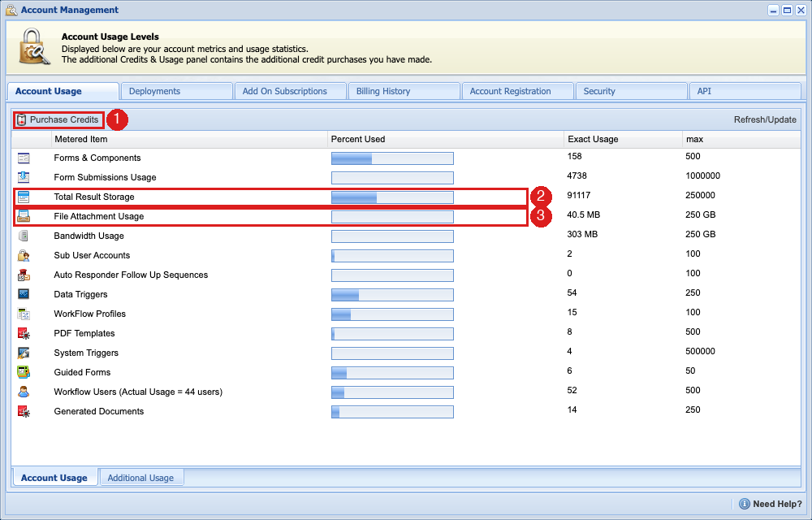Viewport: 812px width, 520px height.
Task: Click the padlock Account Usage Levels icon
Action: [x=34, y=47]
